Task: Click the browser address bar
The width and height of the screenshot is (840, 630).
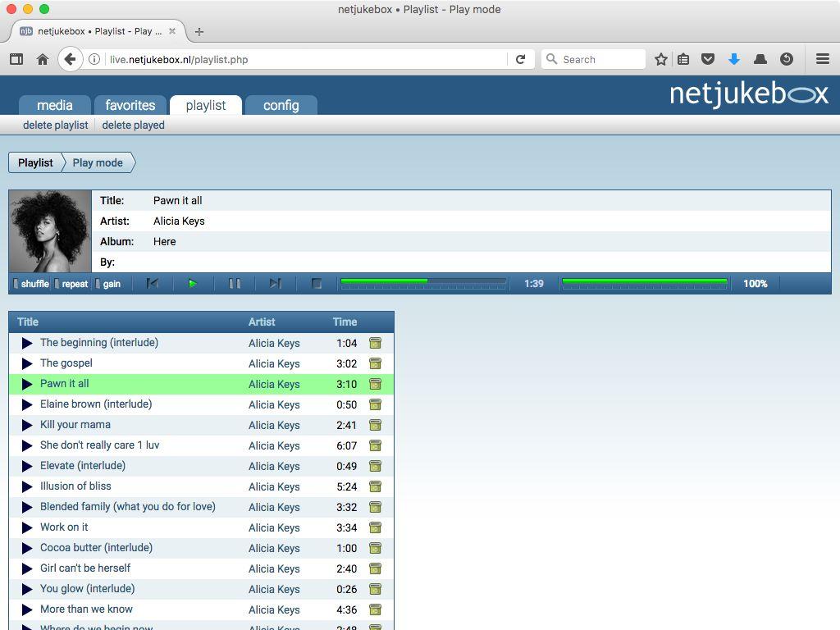Action: pyautogui.click(x=305, y=59)
